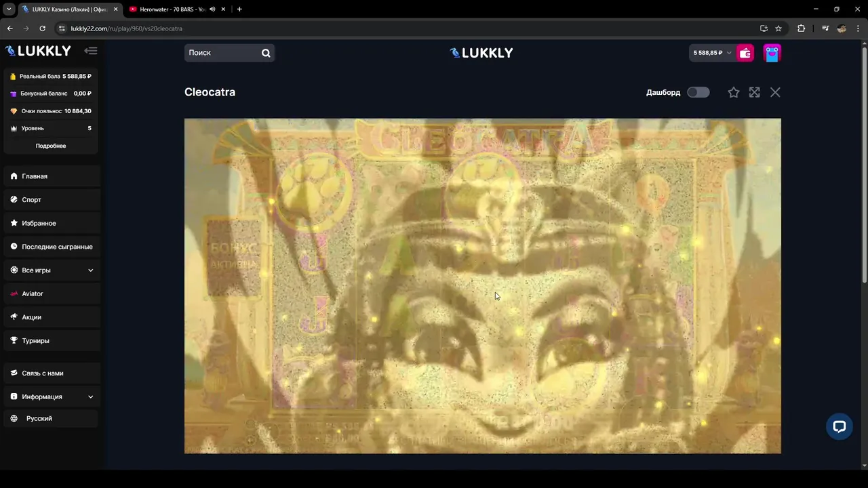Click the LUKKLY logo in the sidebar
Viewport: 868px width, 488px height.
pos(38,51)
